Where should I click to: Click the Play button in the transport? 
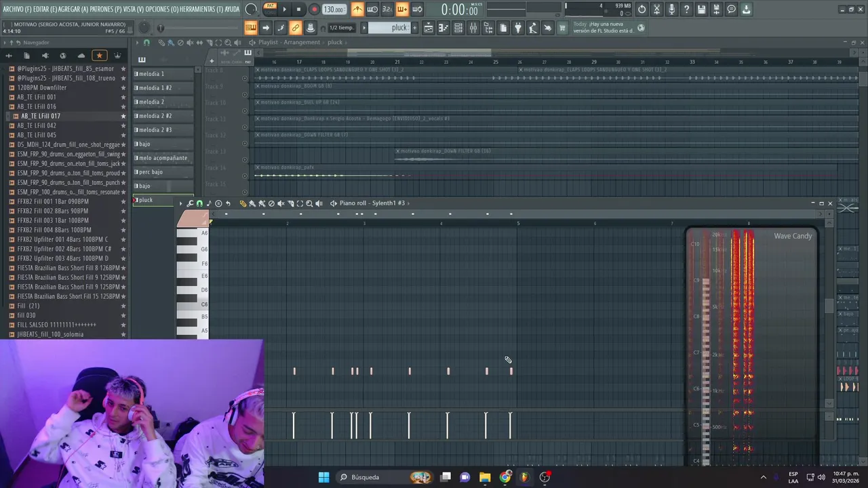pyautogui.click(x=284, y=9)
